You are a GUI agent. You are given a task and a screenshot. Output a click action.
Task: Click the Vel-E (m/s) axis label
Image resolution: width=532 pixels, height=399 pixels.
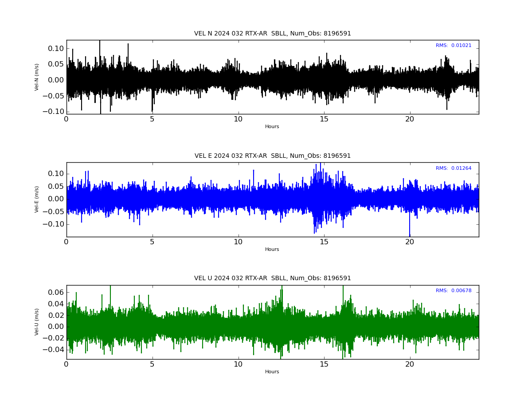point(37,199)
